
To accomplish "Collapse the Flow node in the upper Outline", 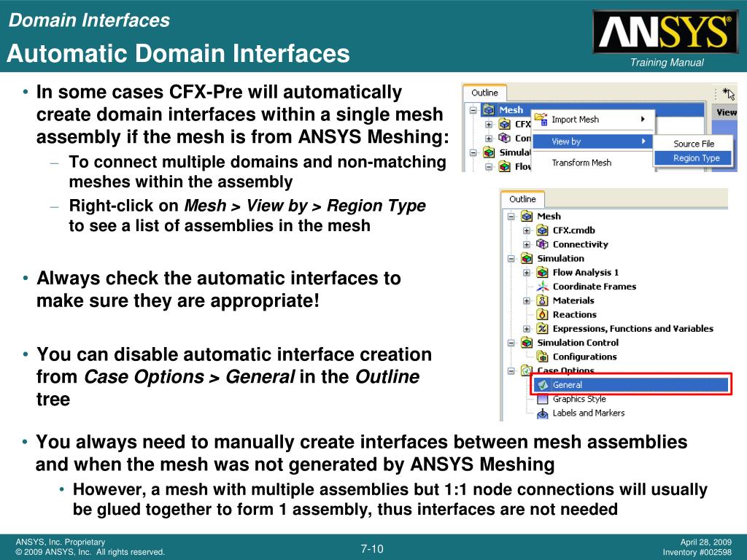I will coord(489,167).
